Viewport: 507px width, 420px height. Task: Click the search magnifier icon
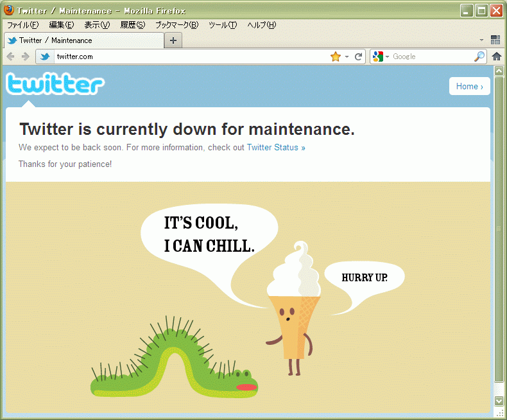coord(479,57)
